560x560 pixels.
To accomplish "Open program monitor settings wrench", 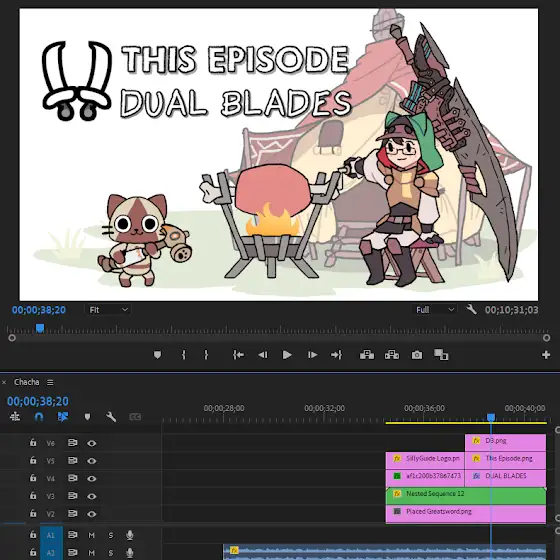I will (x=471, y=309).
